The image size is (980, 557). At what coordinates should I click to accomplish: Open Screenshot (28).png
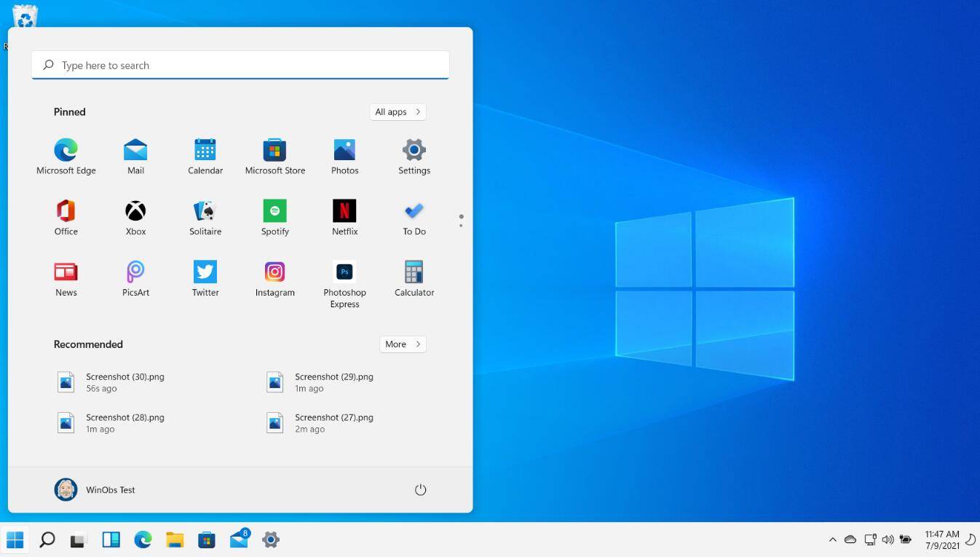[x=111, y=423]
